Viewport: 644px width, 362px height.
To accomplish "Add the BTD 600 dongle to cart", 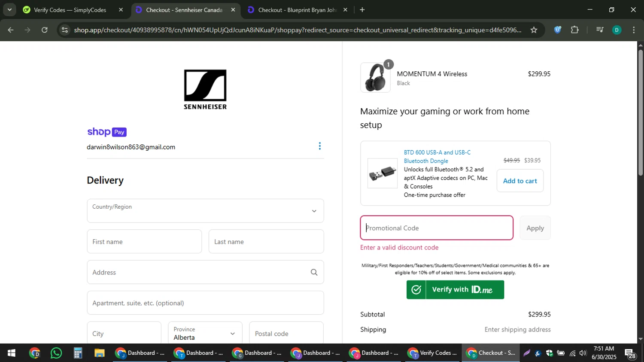I will click(x=520, y=181).
